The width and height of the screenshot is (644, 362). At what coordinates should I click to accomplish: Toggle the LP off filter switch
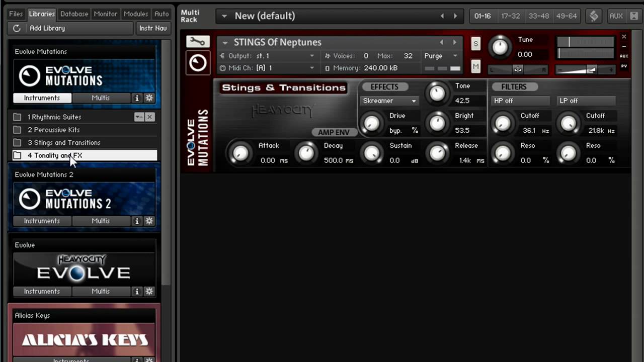pyautogui.click(x=586, y=101)
